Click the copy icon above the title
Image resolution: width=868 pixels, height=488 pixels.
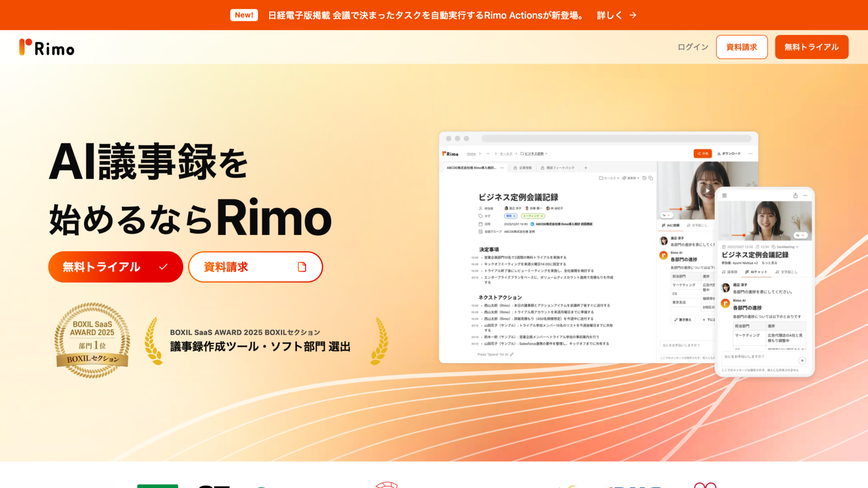click(651, 178)
